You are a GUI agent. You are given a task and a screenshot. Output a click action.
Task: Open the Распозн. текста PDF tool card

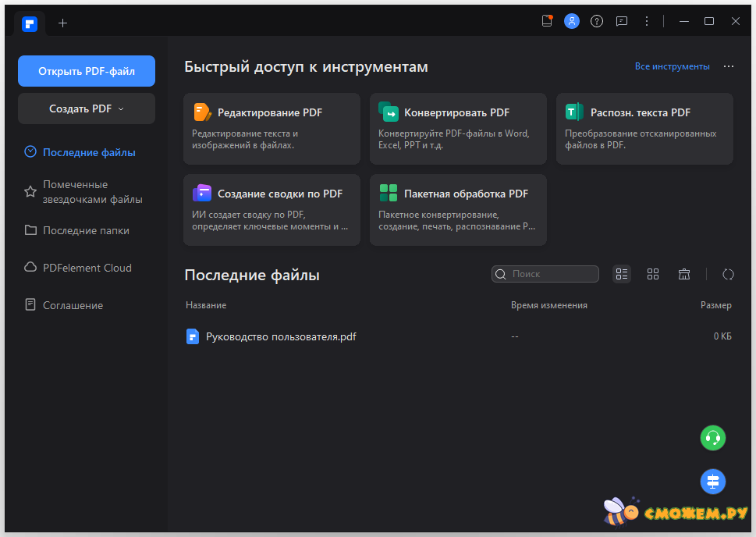coord(644,129)
